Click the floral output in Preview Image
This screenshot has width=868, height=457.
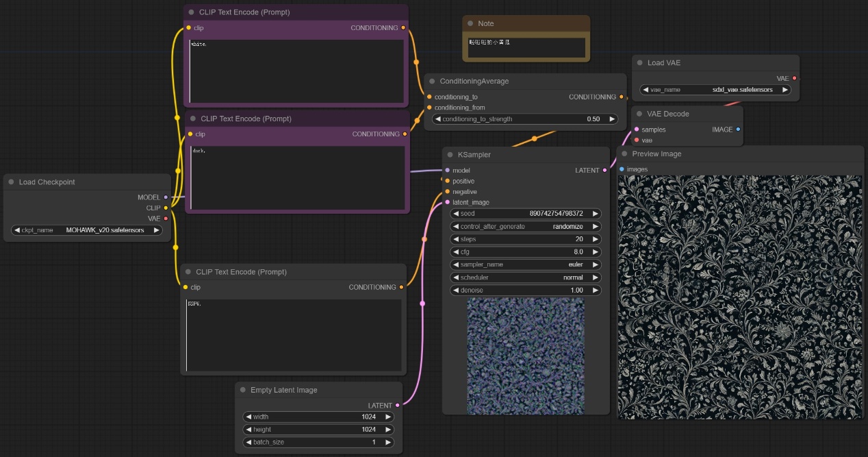(740, 297)
